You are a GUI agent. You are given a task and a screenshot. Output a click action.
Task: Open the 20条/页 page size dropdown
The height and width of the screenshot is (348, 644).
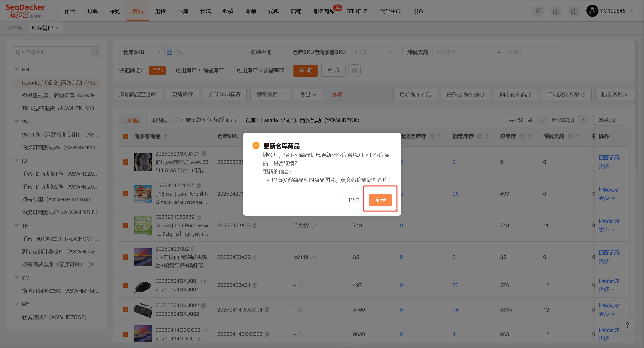(x=610, y=120)
